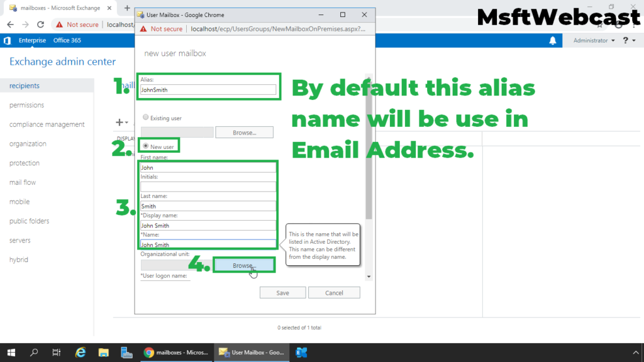Open the Windows Start menu
Image resolution: width=644 pixels, height=362 pixels.
tap(11, 353)
